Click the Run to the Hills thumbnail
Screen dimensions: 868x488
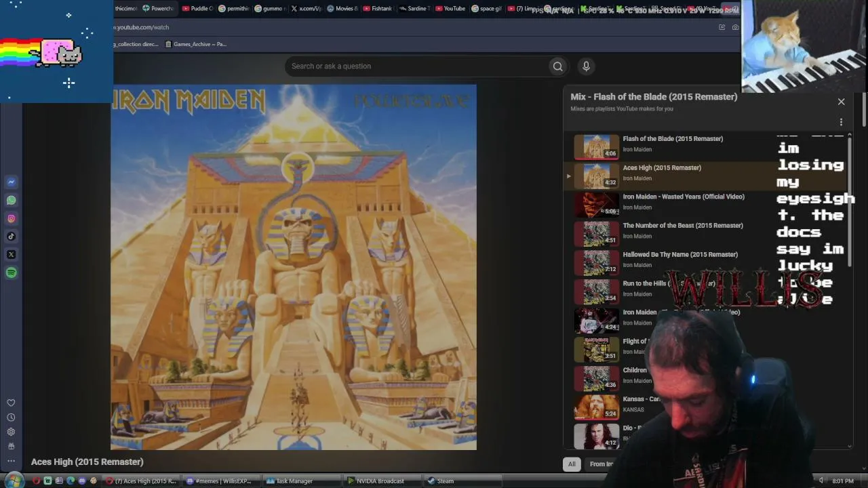coord(597,292)
